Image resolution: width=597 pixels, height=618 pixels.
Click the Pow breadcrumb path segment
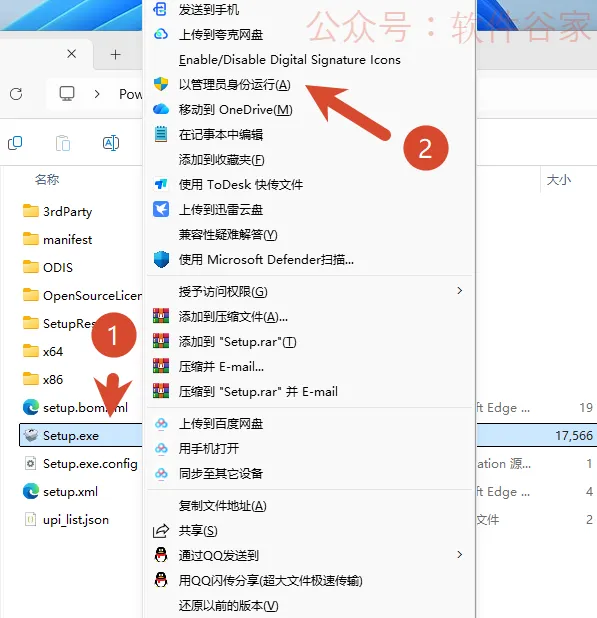[x=130, y=94]
